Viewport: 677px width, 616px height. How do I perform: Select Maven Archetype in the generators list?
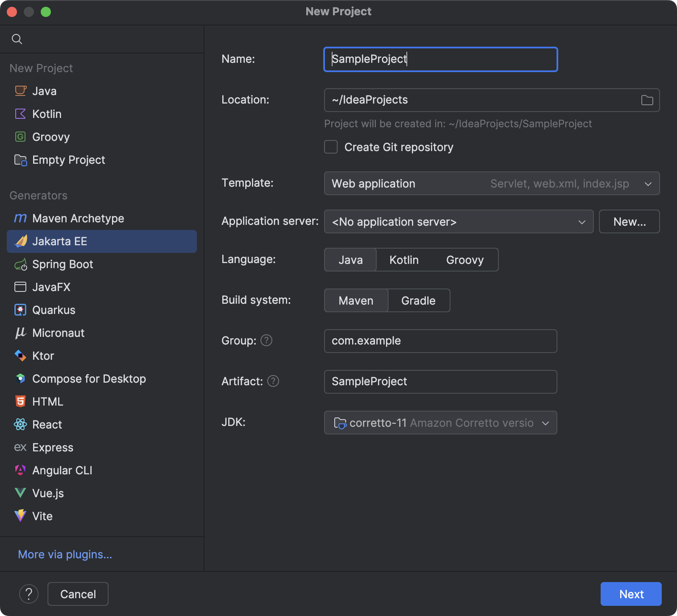click(78, 218)
